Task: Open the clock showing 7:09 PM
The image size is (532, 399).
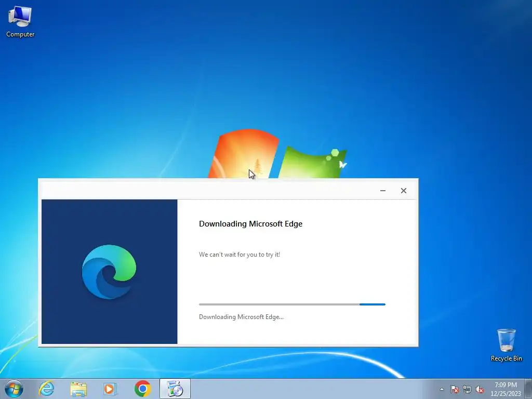Action: point(506,385)
